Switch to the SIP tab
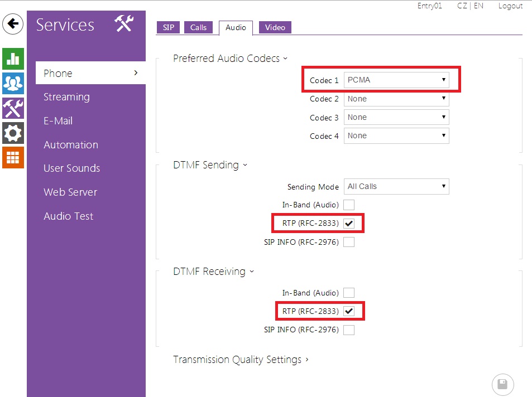The image size is (532, 397). [167, 27]
